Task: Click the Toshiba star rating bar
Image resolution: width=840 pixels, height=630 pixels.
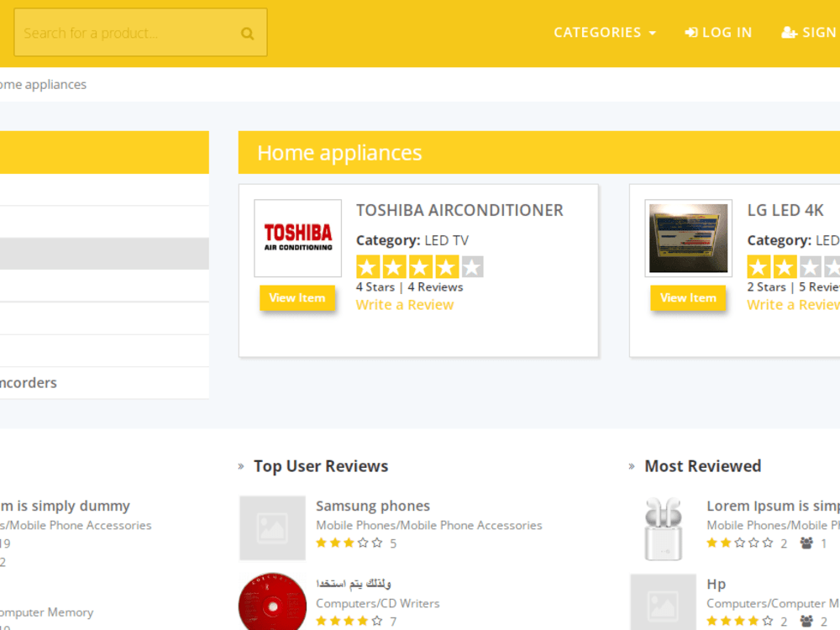Action: (x=419, y=267)
